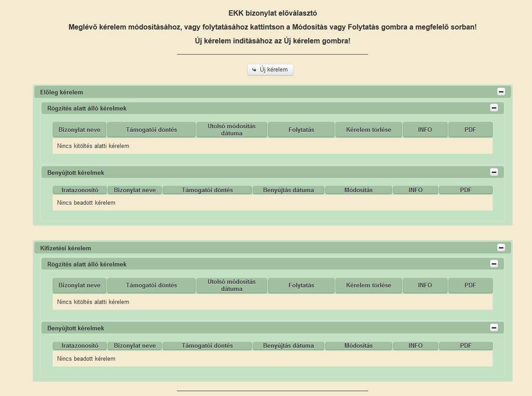The height and width of the screenshot is (396, 532).
Task: Click Folytatás column header in Előleg section
Action: coord(301,129)
